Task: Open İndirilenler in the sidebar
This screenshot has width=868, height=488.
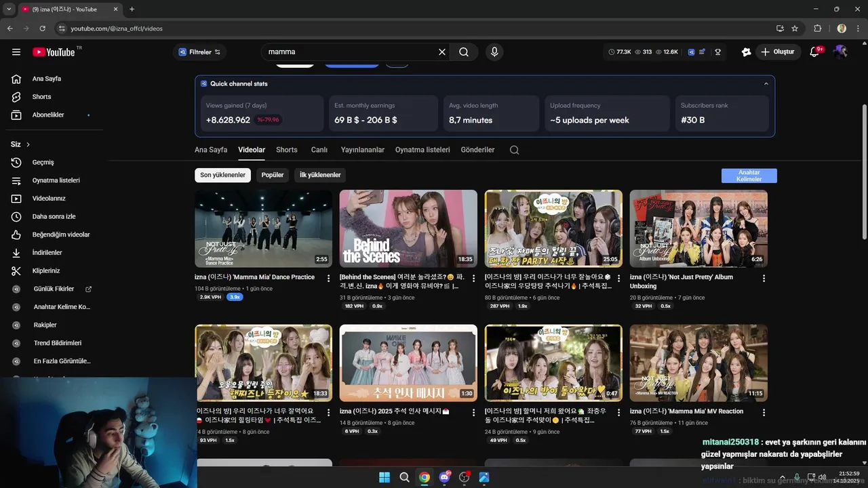Action: pos(47,253)
